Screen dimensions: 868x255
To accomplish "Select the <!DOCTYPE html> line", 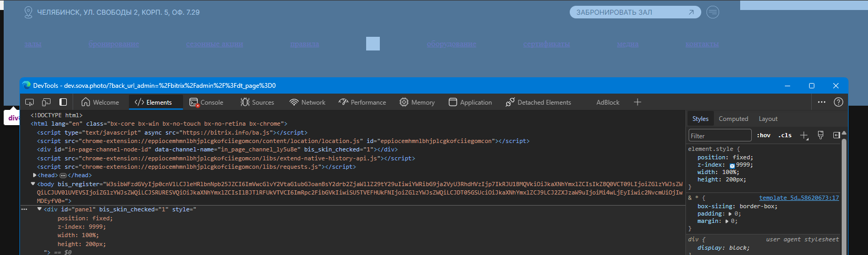I will pos(57,115).
